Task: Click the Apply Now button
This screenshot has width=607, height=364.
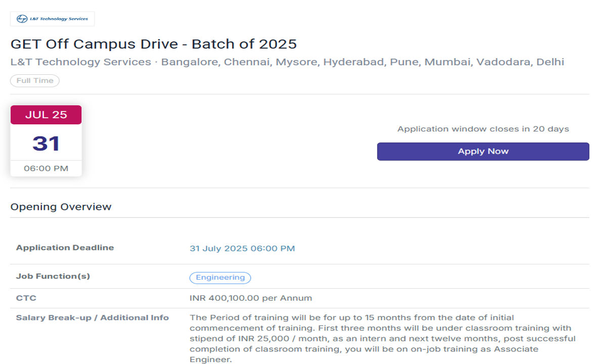Action: 483,151
